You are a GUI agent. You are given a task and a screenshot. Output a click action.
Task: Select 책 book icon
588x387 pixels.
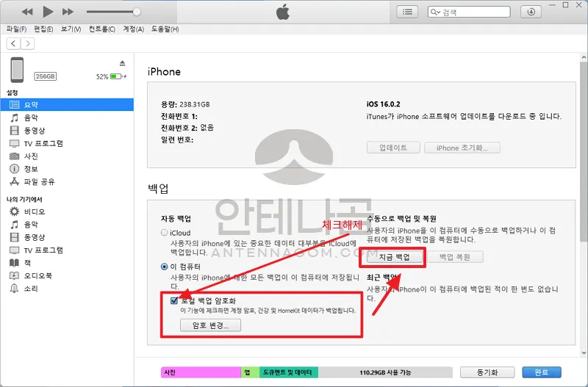14,263
